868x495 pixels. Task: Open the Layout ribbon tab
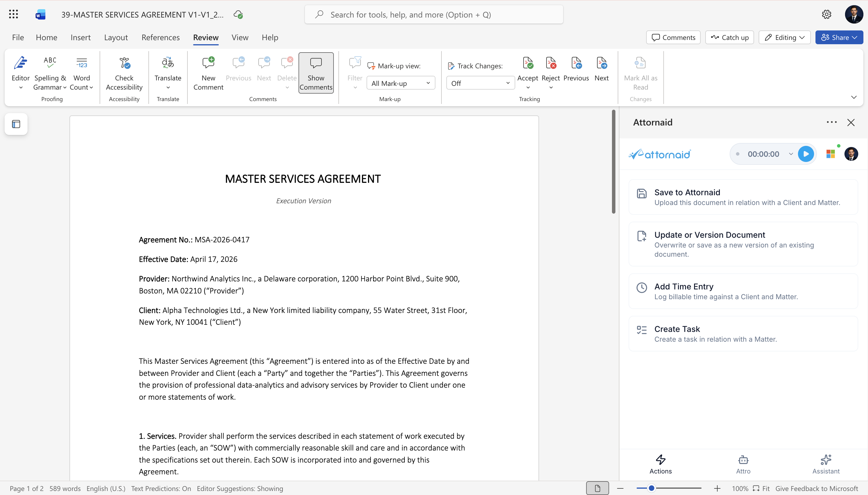pyautogui.click(x=116, y=37)
